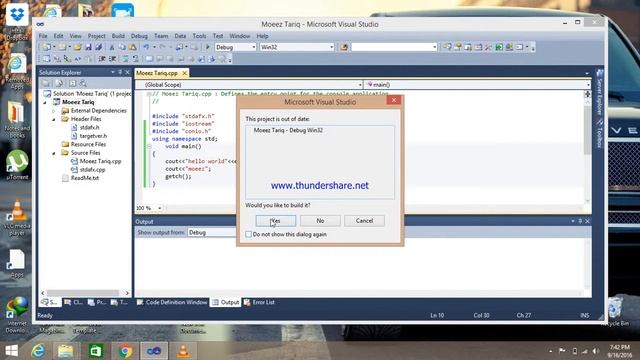The width and height of the screenshot is (640, 360).
Task: Click No in the build dialog
Action: point(320,221)
